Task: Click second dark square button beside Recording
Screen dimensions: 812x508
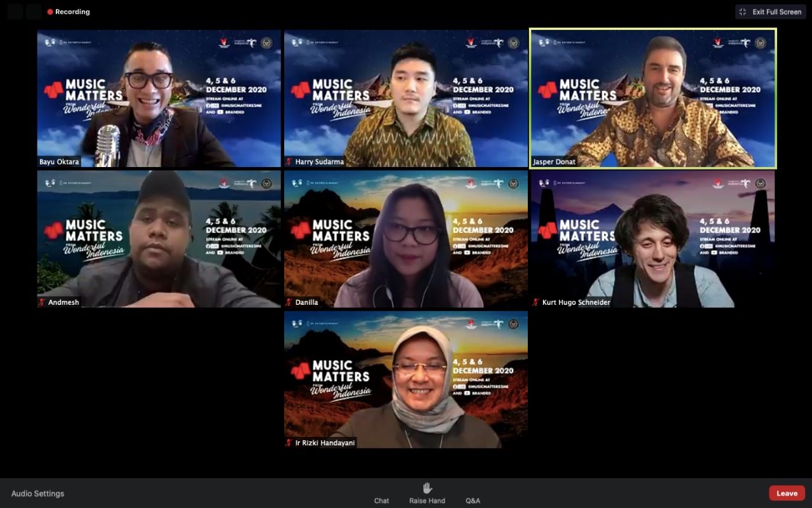Action: (34, 11)
